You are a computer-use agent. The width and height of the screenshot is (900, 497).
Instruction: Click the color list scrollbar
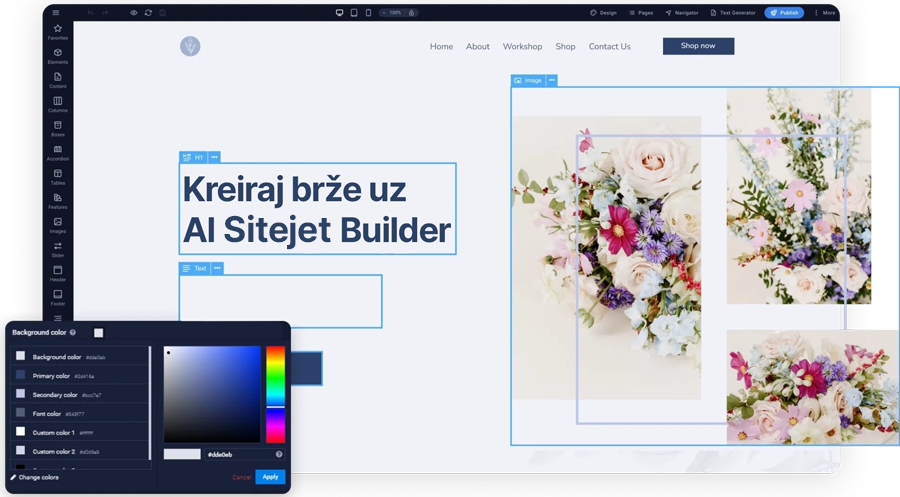(x=150, y=403)
